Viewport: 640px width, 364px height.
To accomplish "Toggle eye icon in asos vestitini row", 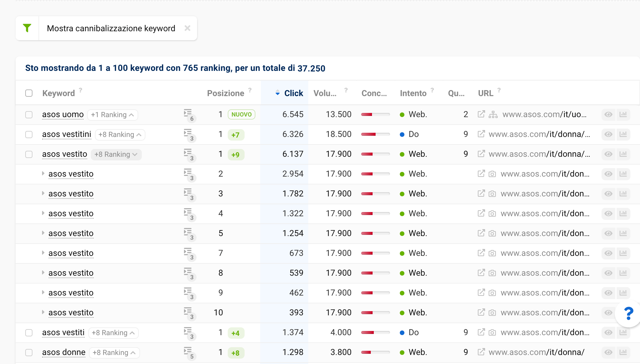I will tap(608, 134).
